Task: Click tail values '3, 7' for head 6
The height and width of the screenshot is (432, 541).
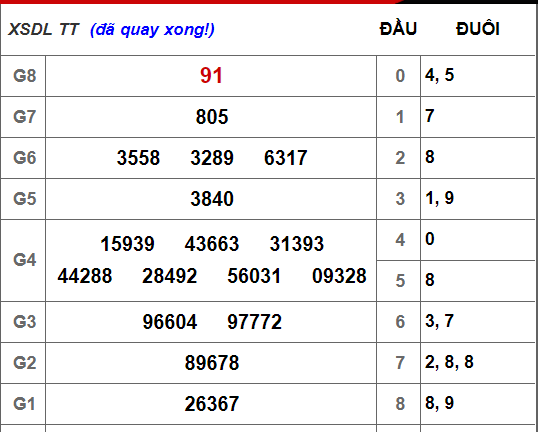Action: pos(439,321)
